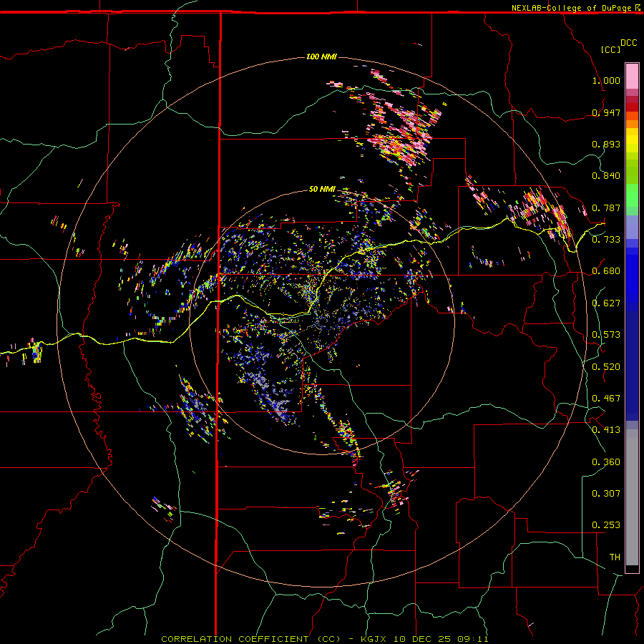Click the 100 NMI range ring label

click(321, 57)
